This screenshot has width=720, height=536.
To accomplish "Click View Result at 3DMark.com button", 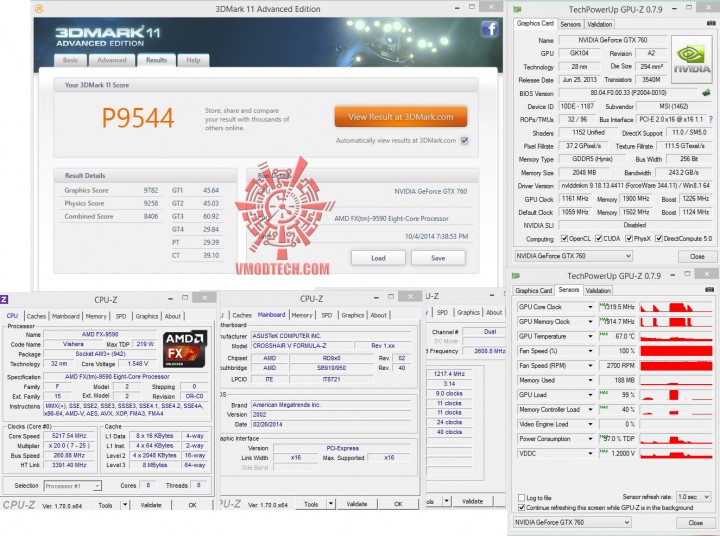I will coord(400,117).
